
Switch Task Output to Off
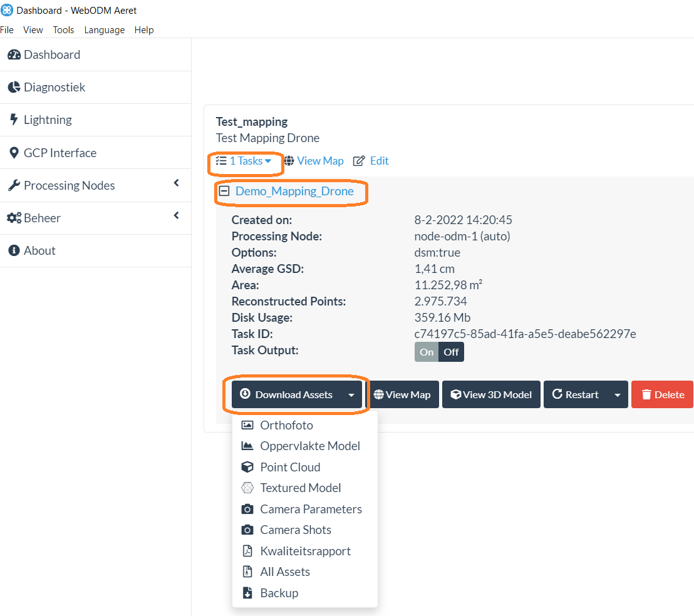[x=452, y=352]
